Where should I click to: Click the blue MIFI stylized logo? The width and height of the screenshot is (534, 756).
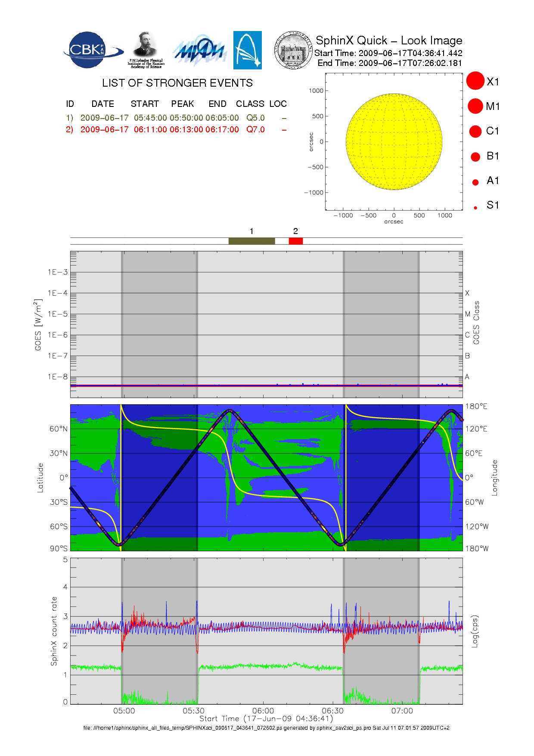pyautogui.click(x=199, y=51)
